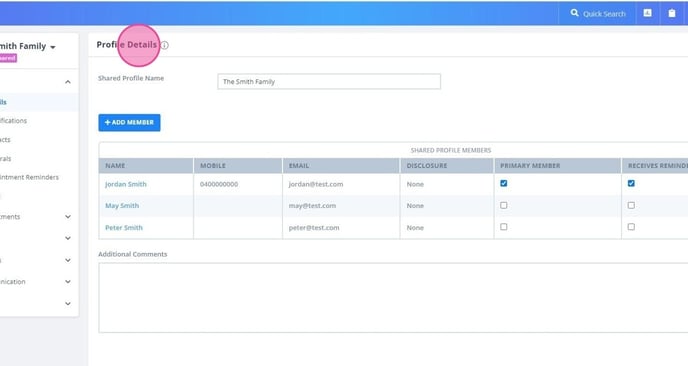Check Primary Member for May Smith
This screenshot has height=366, width=688.
pos(504,205)
